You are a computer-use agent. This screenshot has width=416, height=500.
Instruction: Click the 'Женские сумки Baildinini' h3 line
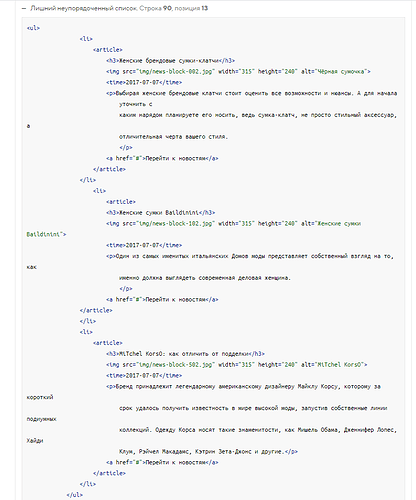(x=161, y=213)
